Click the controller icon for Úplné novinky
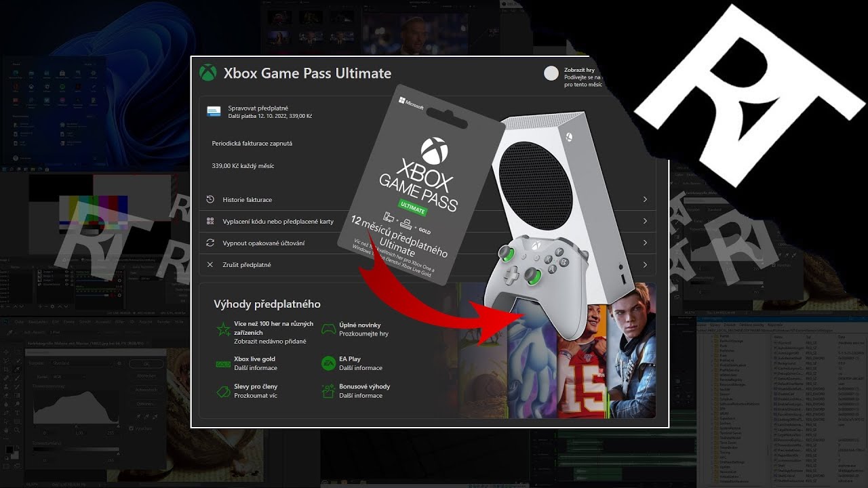 point(328,329)
